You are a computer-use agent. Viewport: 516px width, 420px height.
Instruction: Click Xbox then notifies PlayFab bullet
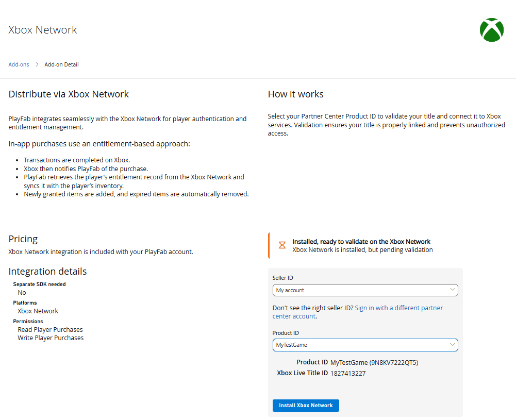[x=86, y=169]
